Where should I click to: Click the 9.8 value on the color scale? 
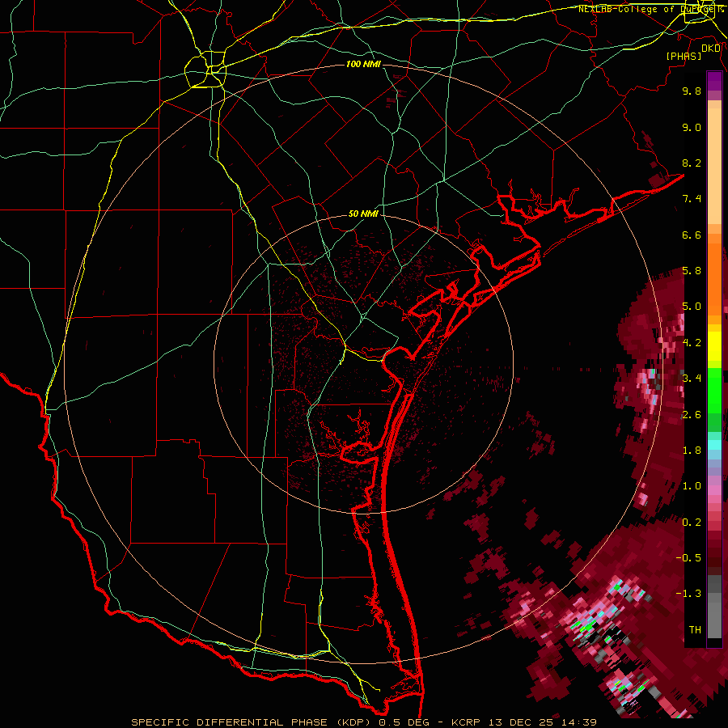[x=692, y=91]
